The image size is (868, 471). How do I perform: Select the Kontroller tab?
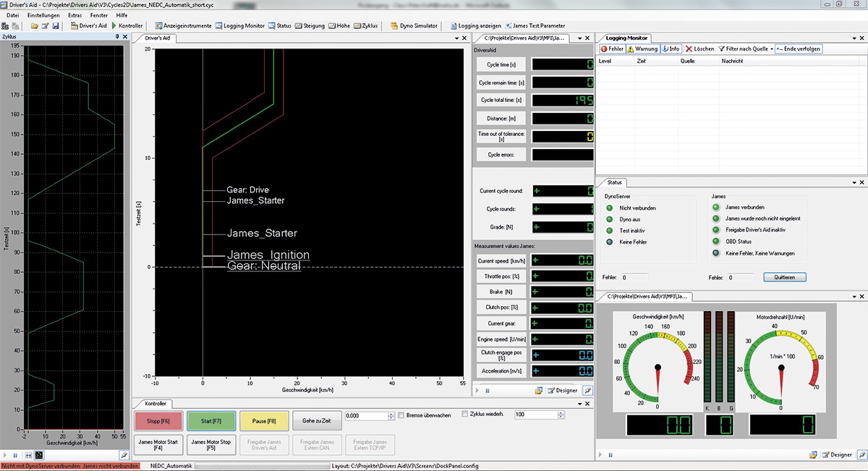(156, 403)
